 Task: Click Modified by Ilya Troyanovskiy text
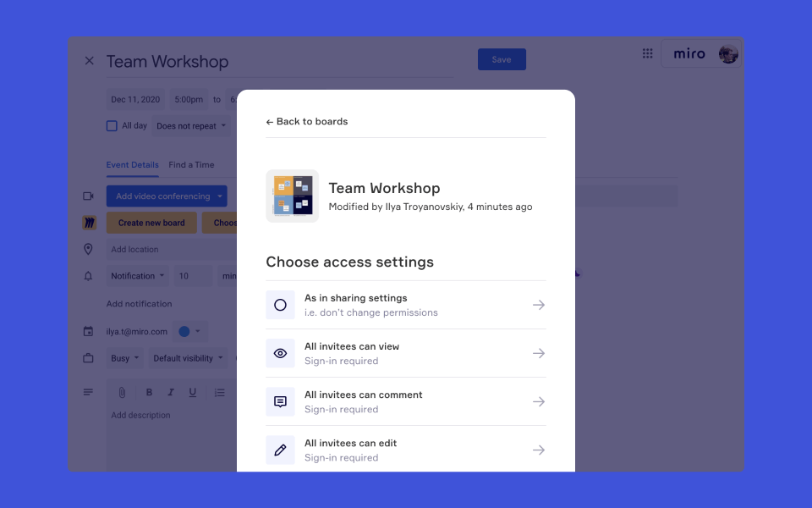(431, 207)
